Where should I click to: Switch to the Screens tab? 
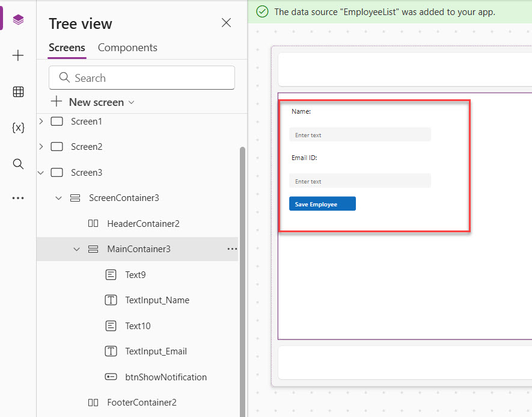(67, 48)
